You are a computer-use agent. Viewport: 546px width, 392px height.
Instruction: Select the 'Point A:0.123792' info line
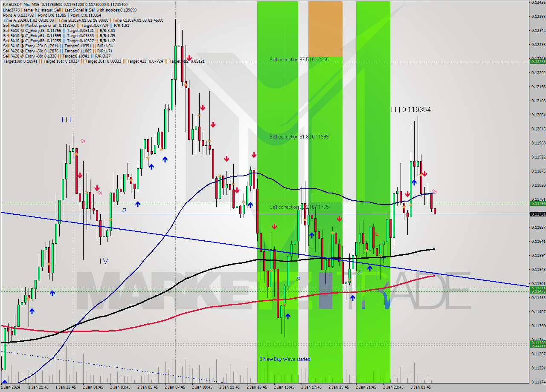(52, 14)
